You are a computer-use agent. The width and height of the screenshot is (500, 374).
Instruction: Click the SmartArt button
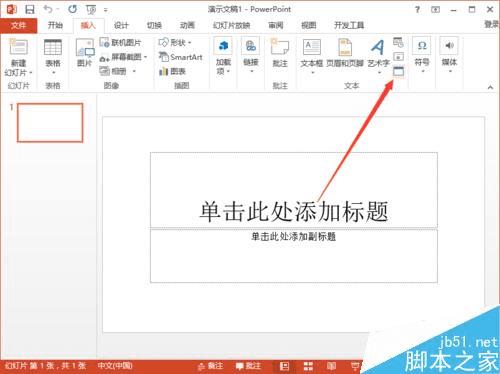[180, 57]
